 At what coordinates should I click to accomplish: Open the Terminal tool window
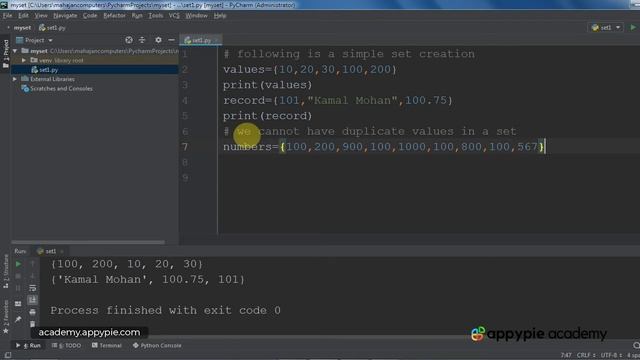point(107,346)
